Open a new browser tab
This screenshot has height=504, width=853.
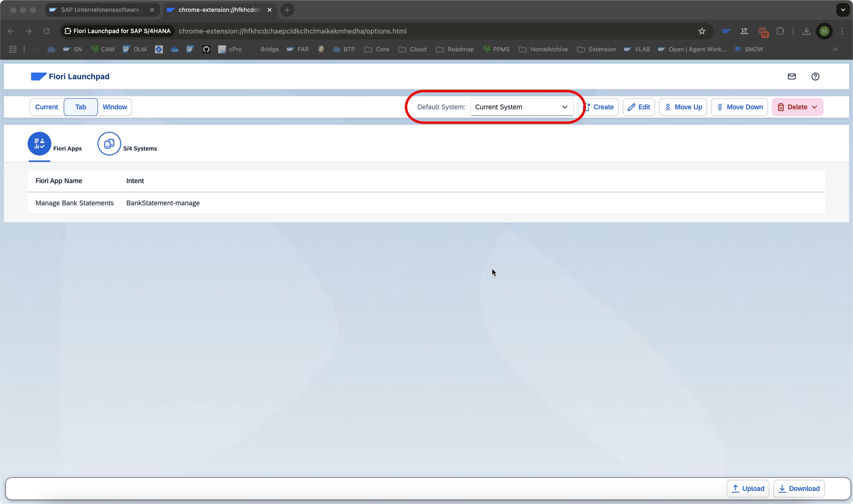tap(287, 10)
